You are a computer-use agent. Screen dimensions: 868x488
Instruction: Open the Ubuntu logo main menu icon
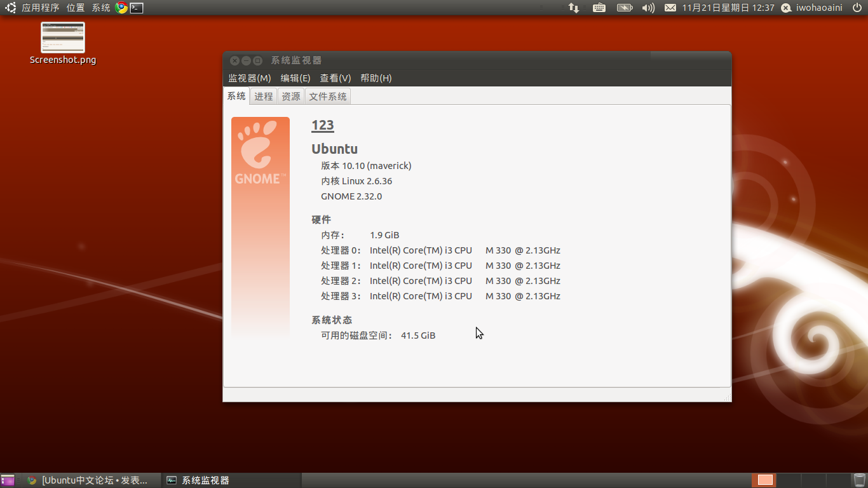pyautogui.click(x=10, y=8)
